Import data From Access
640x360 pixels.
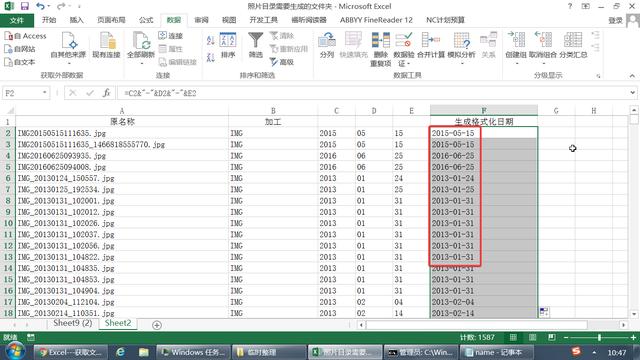pos(25,36)
